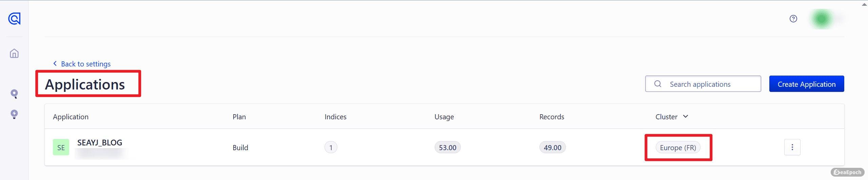
Task: Go to the Home dashboard icon
Action: coord(14,54)
